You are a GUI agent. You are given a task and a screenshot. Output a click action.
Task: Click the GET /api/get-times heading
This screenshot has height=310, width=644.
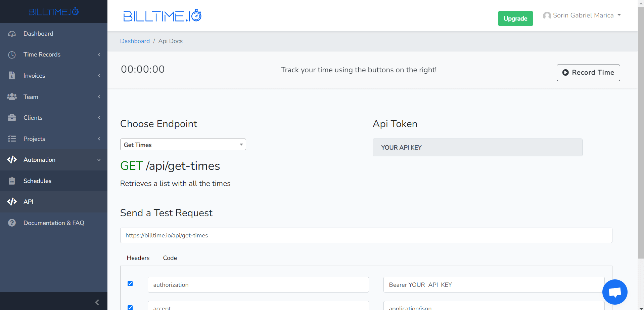pos(170,166)
